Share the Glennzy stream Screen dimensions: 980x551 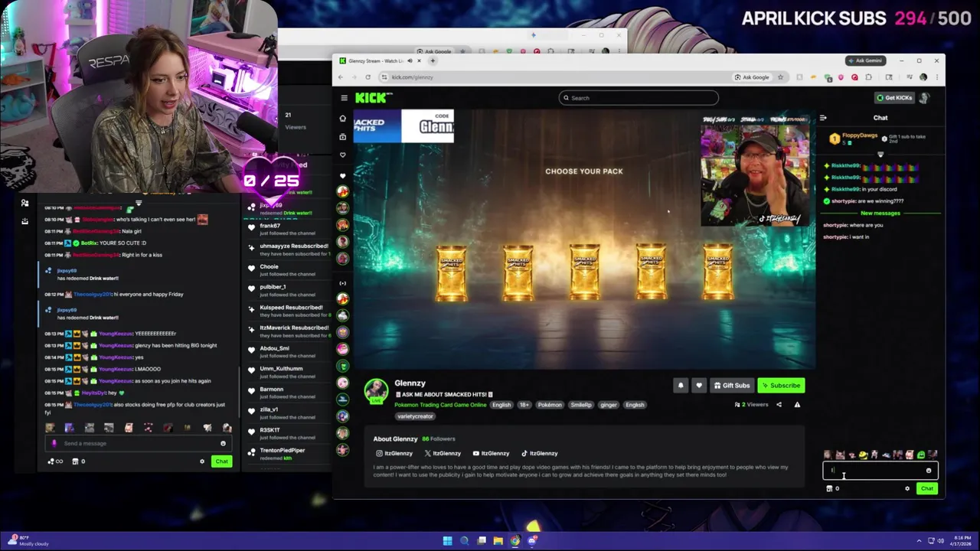[x=779, y=405]
